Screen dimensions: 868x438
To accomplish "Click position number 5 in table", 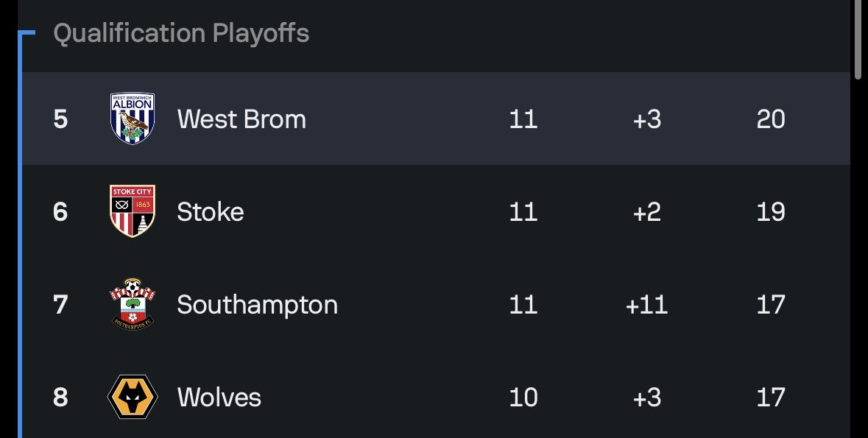I will (60, 119).
